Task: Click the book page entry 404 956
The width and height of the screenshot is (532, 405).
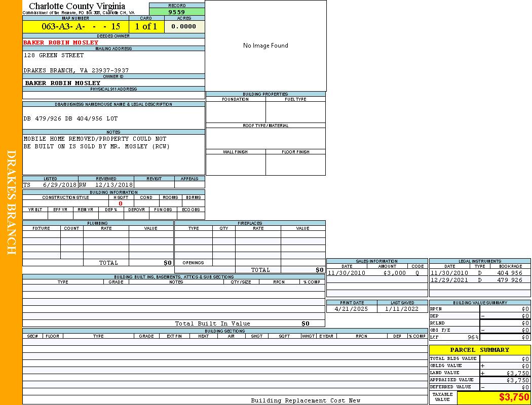Action: (509, 273)
